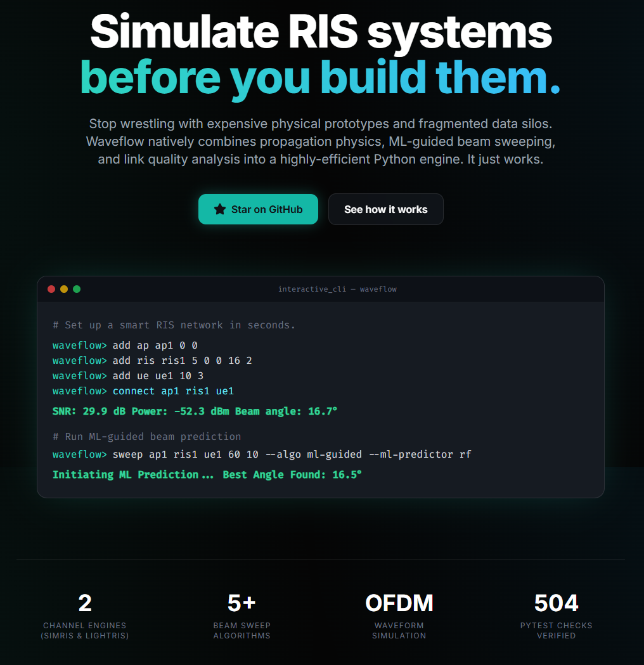Click the 'PYTEST CHECKS VERIFIED' label
Viewport: 644px width, 665px height.
pos(557,630)
